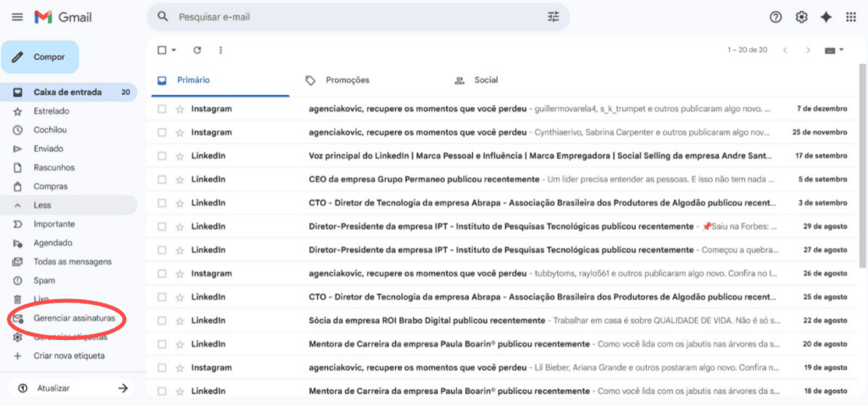Click the Gemini sparkle icon

(826, 17)
